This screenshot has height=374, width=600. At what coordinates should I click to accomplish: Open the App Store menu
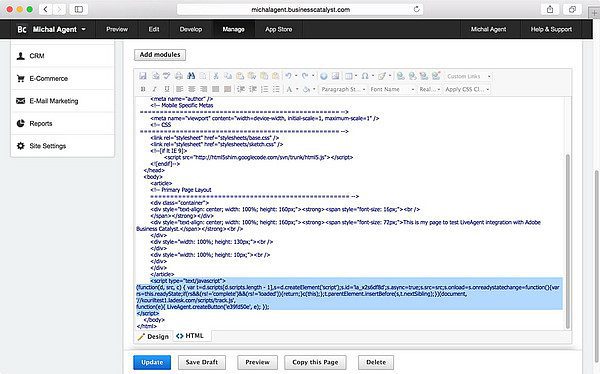279,29
